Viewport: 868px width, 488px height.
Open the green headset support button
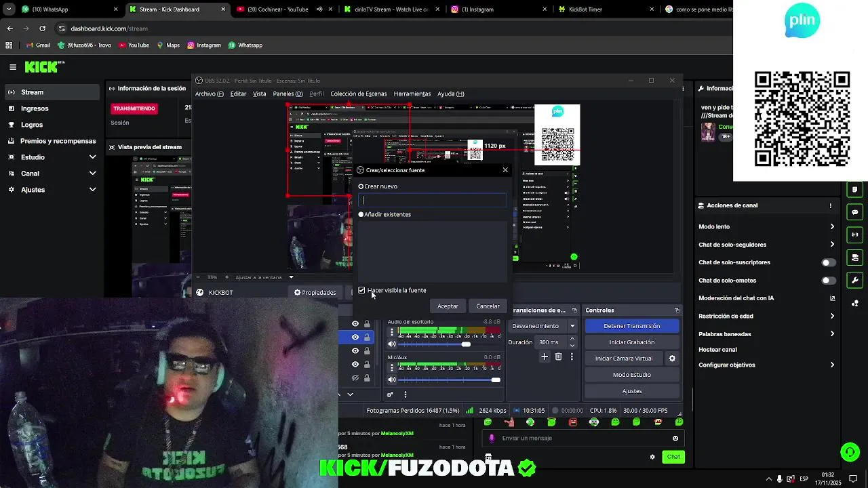pos(850,451)
